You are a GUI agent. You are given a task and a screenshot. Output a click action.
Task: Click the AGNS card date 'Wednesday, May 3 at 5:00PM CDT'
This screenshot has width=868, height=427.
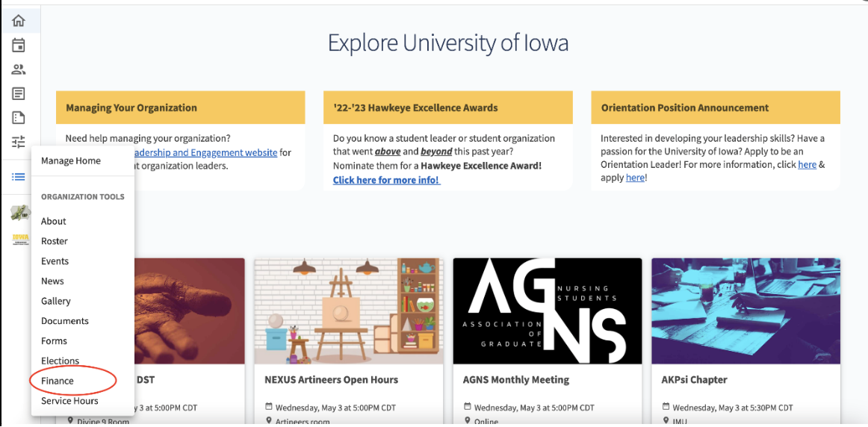coord(534,408)
